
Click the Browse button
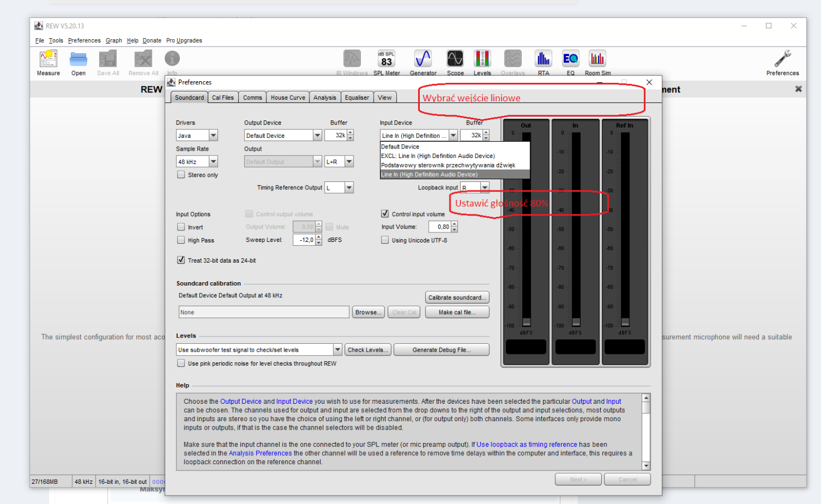tap(368, 312)
